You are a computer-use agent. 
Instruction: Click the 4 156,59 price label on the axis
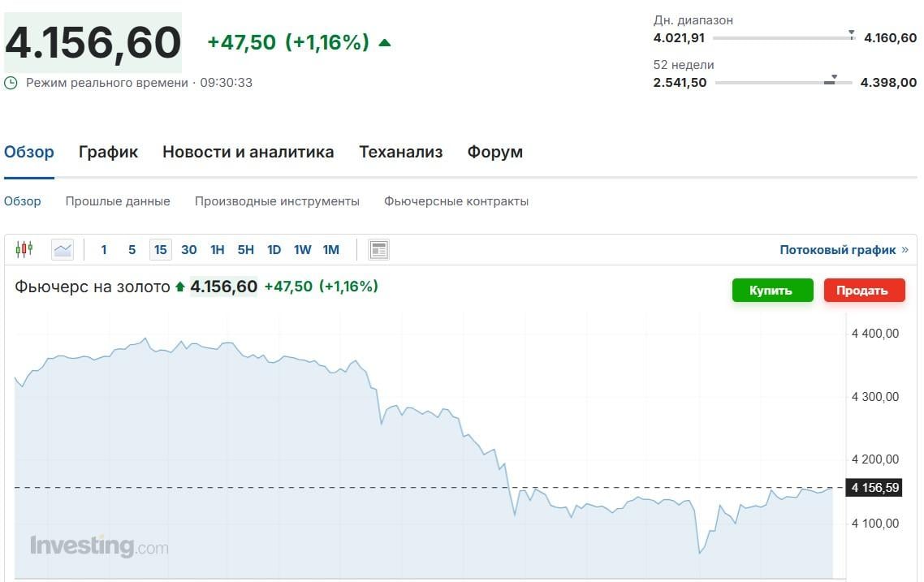tap(873, 488)
